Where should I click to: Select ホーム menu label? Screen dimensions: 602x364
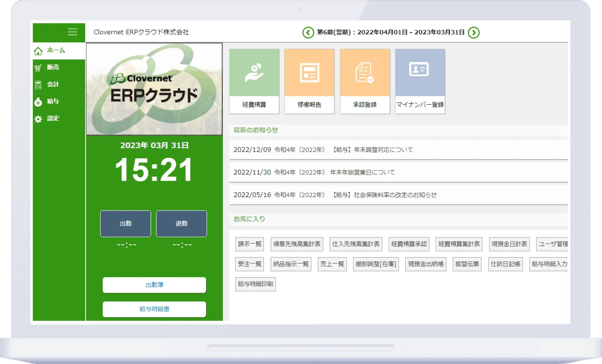[x=56, y=50]
